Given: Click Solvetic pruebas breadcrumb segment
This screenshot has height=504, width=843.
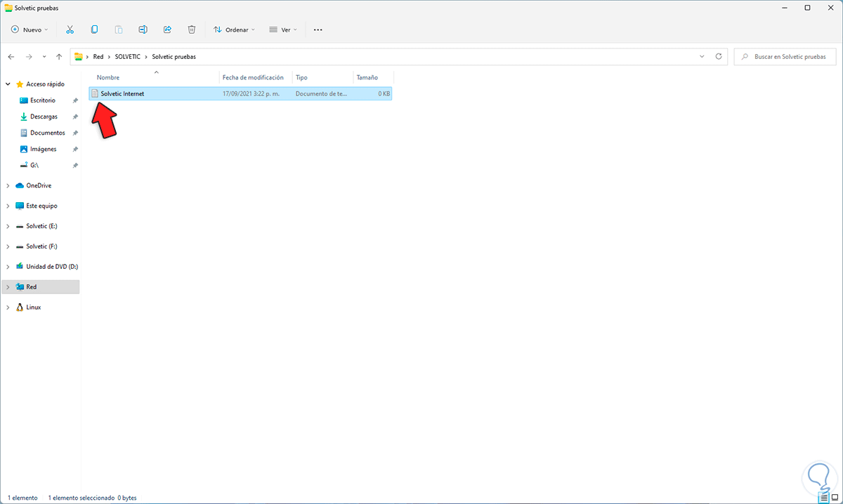Looking at the screenshot, I should point(174,56).
